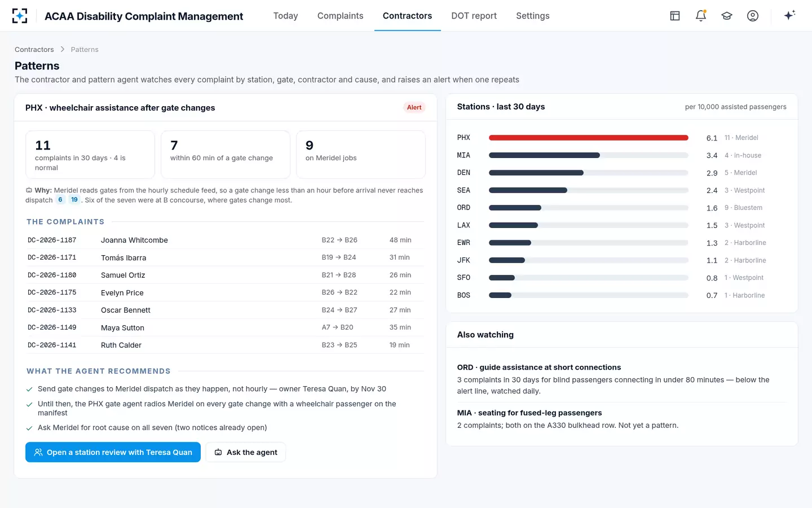Click the red Alert badge
Viewport: 812px width, 508px height.
click(414, 107)
